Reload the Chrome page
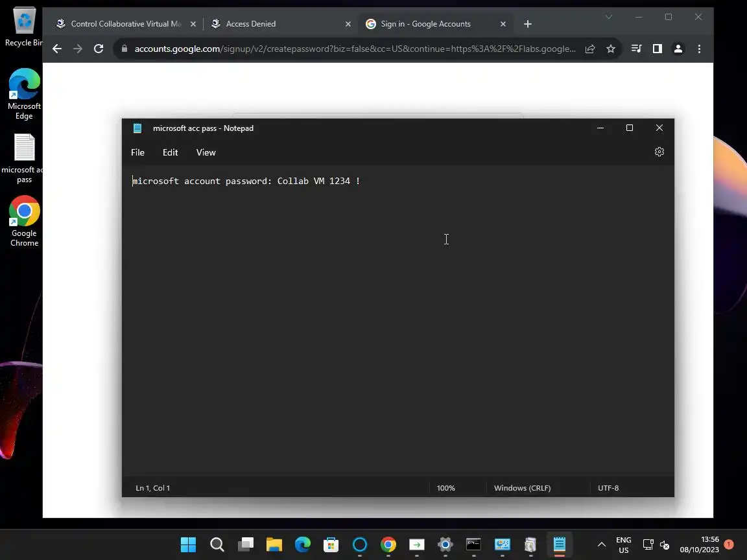Image resolution: width=747 pixels, height=560 pixels. point(99,49)
